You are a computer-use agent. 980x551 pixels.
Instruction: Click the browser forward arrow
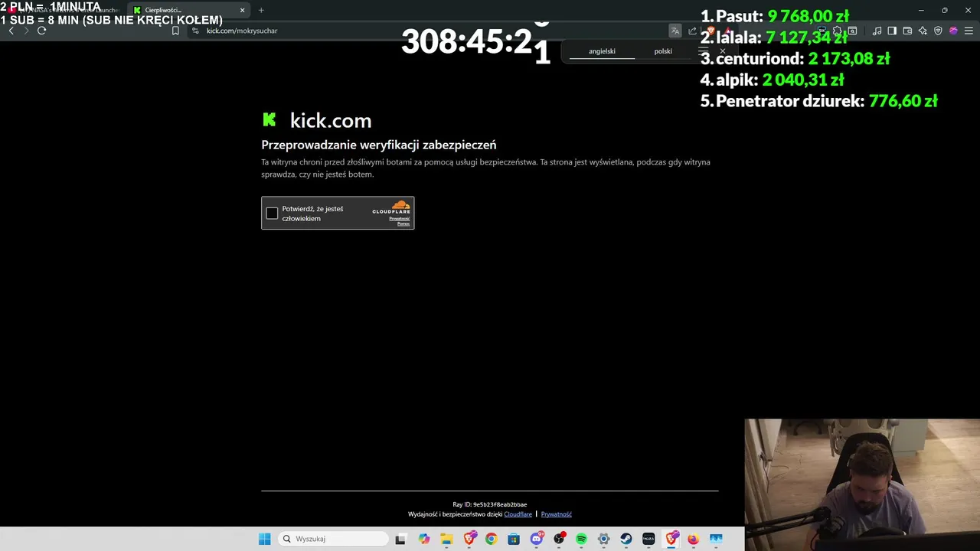point(26,31)
